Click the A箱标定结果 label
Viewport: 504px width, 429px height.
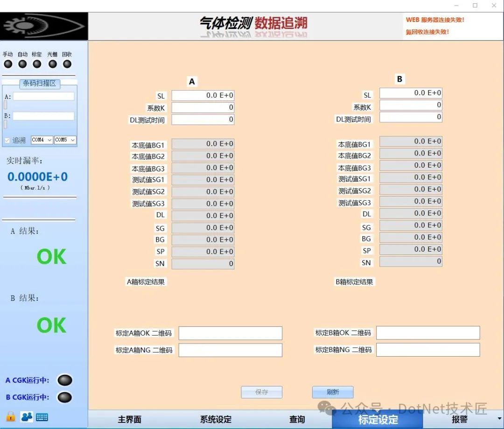(x=146, y=282)
